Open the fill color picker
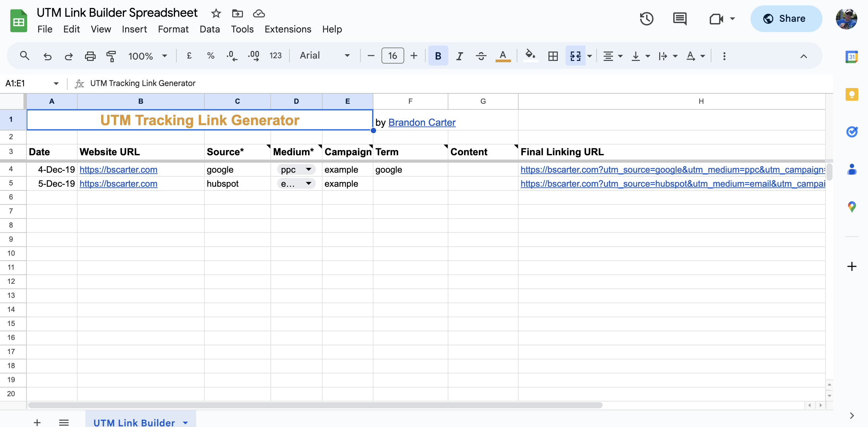The height and width of the screenshot is (427, 868). 530,55
